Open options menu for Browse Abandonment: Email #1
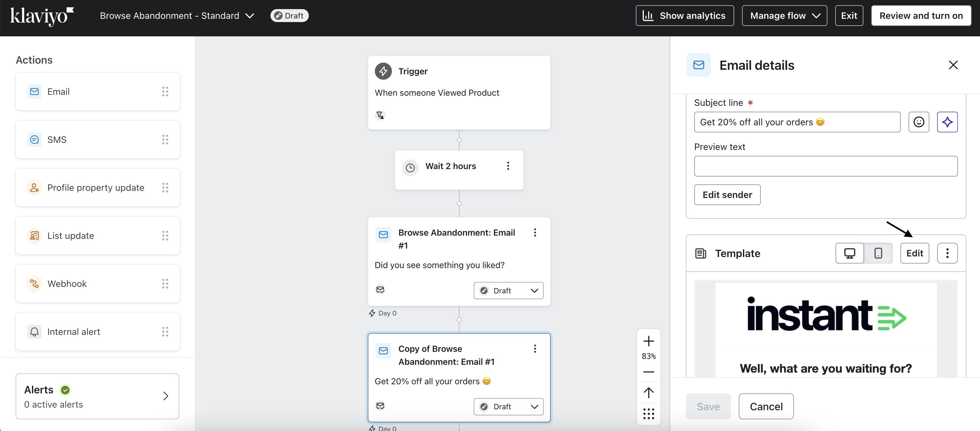 (x=535, y=233)
